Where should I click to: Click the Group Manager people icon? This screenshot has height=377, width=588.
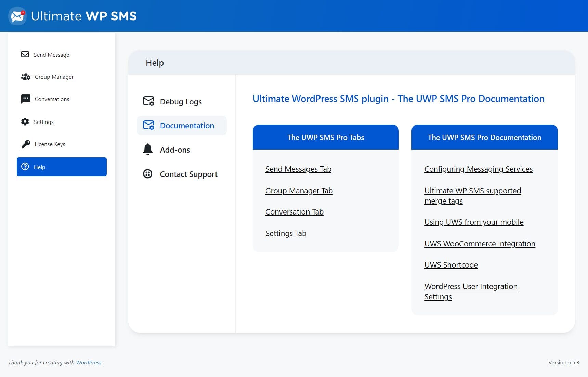pyautogui.click(x=26, y=77)
